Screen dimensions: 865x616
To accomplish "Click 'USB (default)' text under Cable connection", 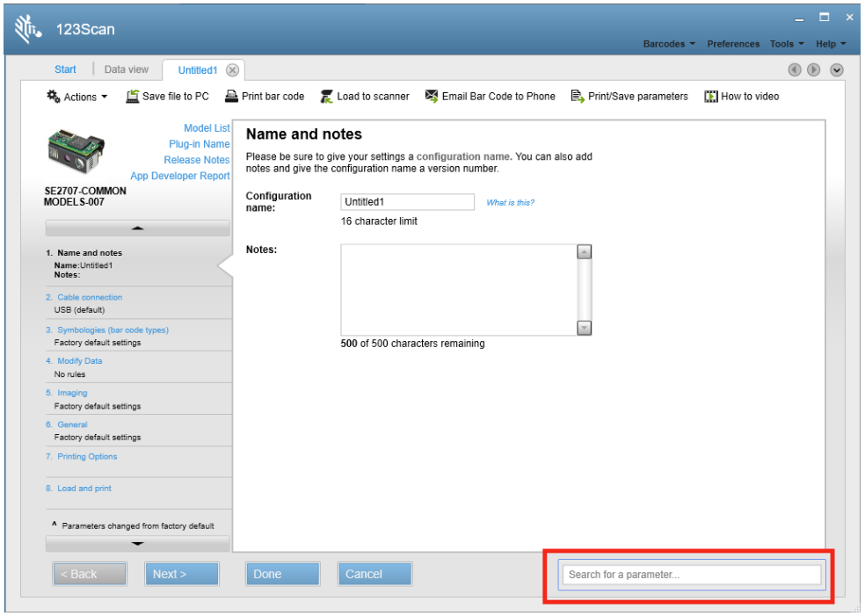I will tap(79, 310).
